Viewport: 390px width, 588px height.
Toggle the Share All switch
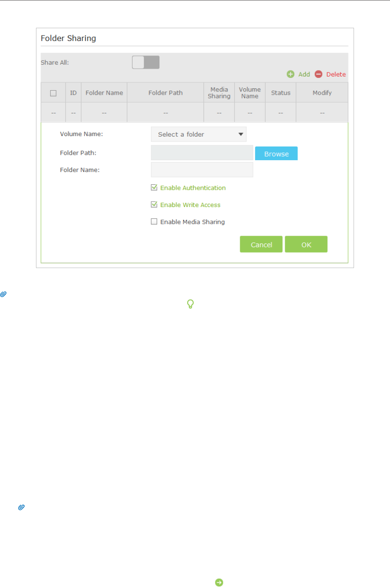click(146, 62)
